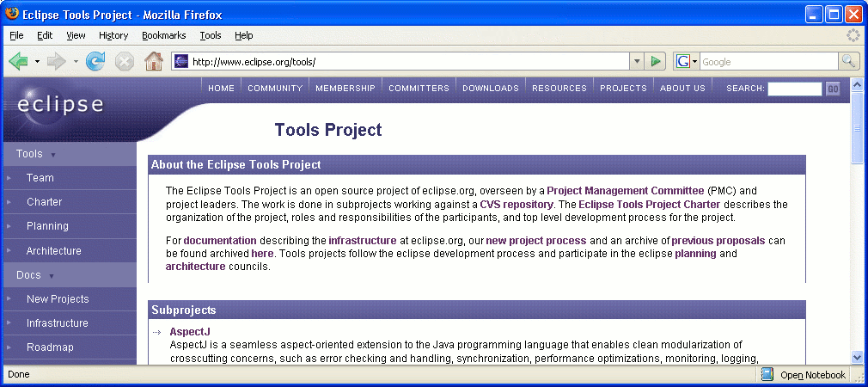868x387 pixels.
Task: Click the vertical scrollbar thumb
Action: point(857,128)
